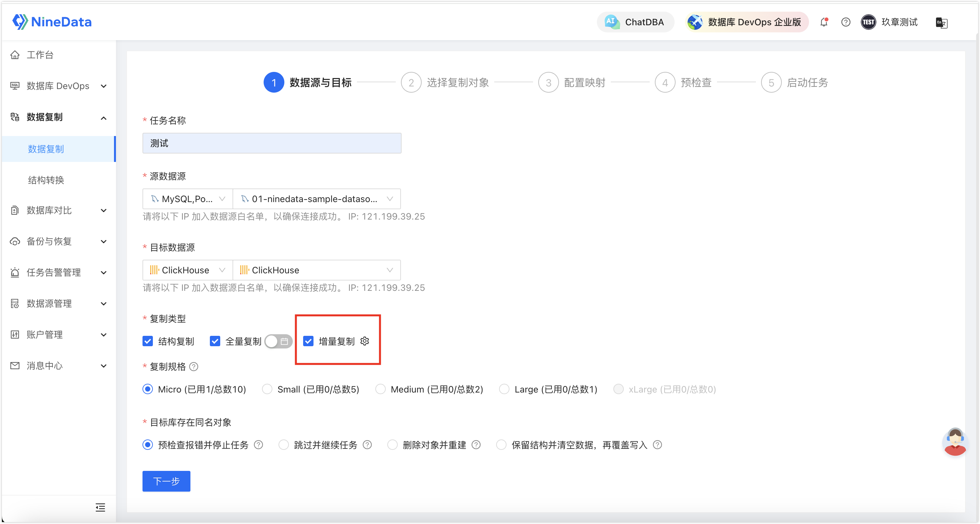Open source type dropdown MySQL,Po...
This screenshot has width=980, height=524.
(x=188, y=199)
